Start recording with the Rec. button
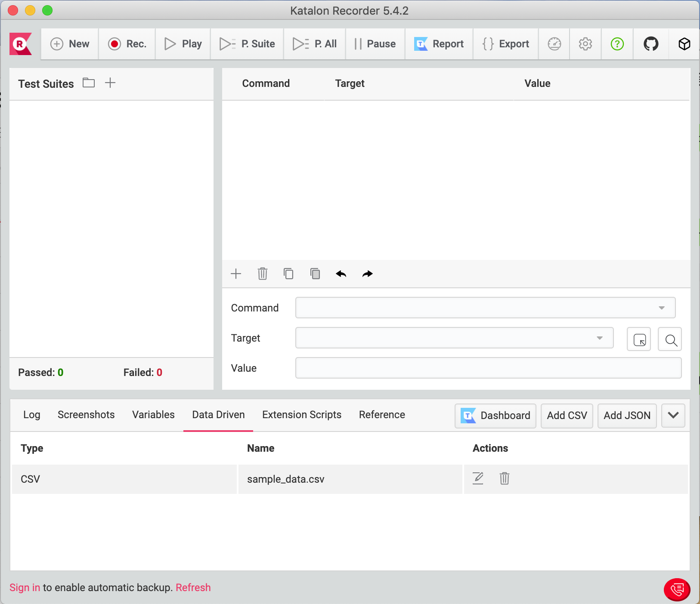 tap(127, 44)
